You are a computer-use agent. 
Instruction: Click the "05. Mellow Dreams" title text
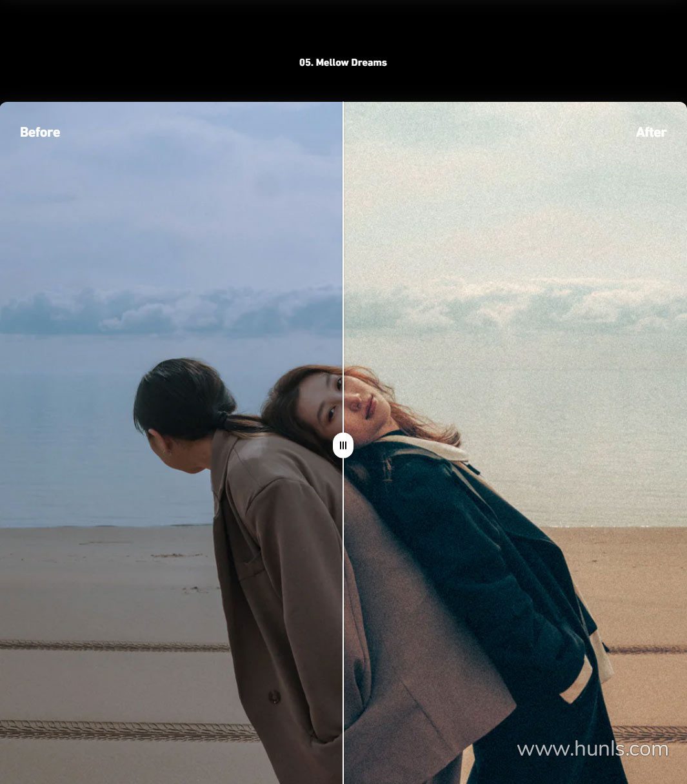click(x=343, y=63)
